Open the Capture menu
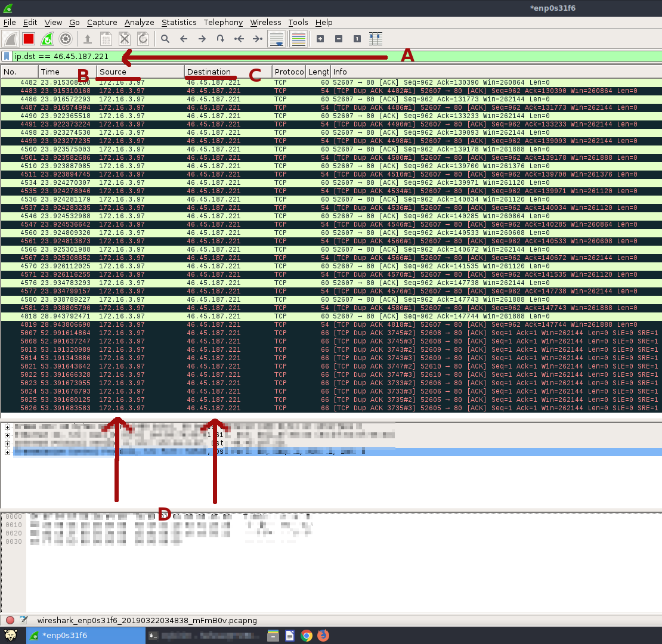 102,23
